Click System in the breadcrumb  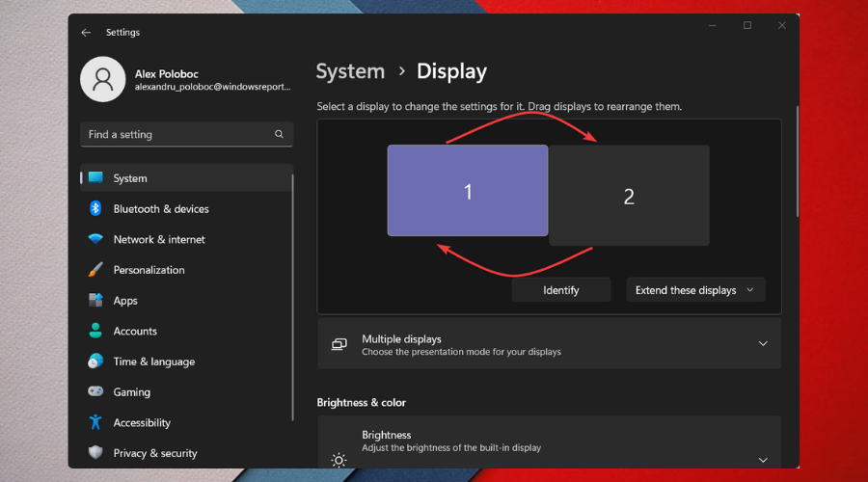[x=350, y=71]
